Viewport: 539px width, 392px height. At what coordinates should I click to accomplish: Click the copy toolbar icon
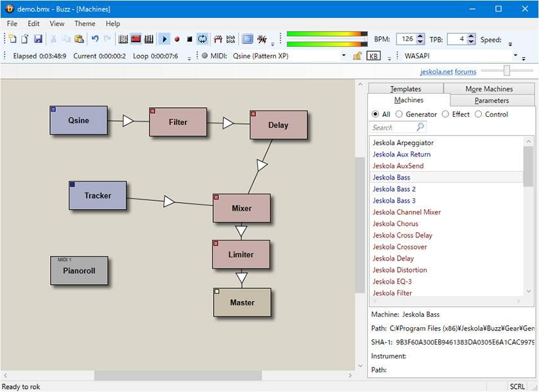[x=66, y=39]
